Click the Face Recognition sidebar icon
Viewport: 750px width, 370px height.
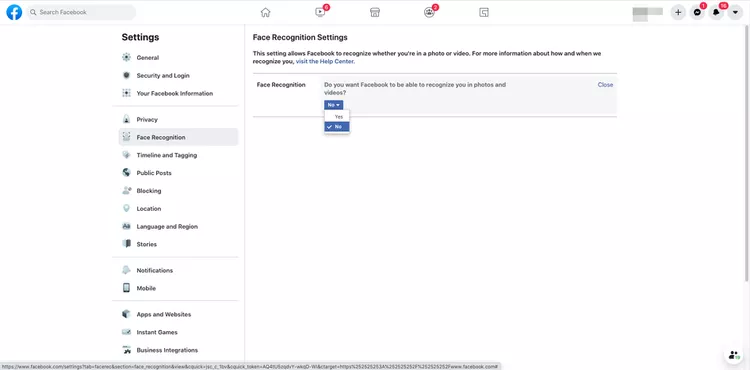tap(126, 137)
